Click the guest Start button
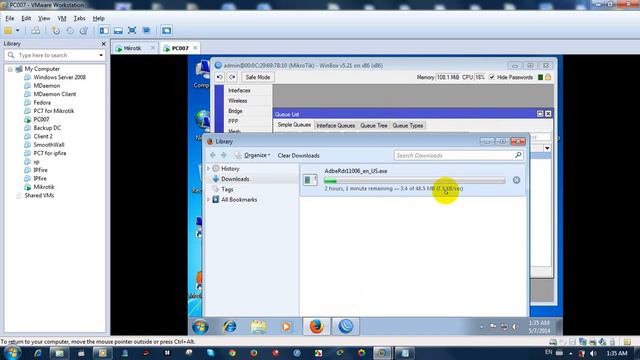 coord(200,327)
